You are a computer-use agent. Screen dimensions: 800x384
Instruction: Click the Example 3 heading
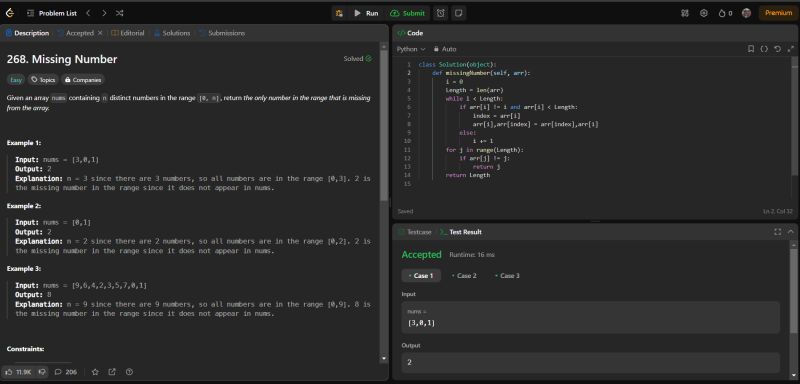(x=23, y=269)
